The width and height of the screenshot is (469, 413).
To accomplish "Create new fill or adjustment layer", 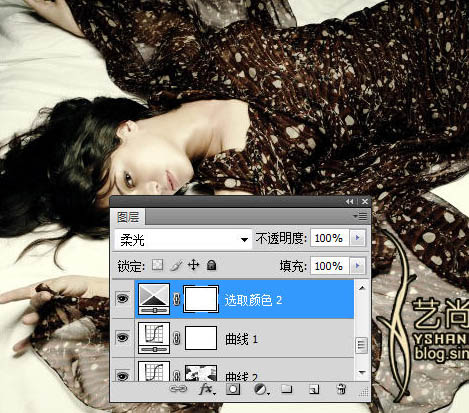I will pyautogui.click(x=261, y=389).
